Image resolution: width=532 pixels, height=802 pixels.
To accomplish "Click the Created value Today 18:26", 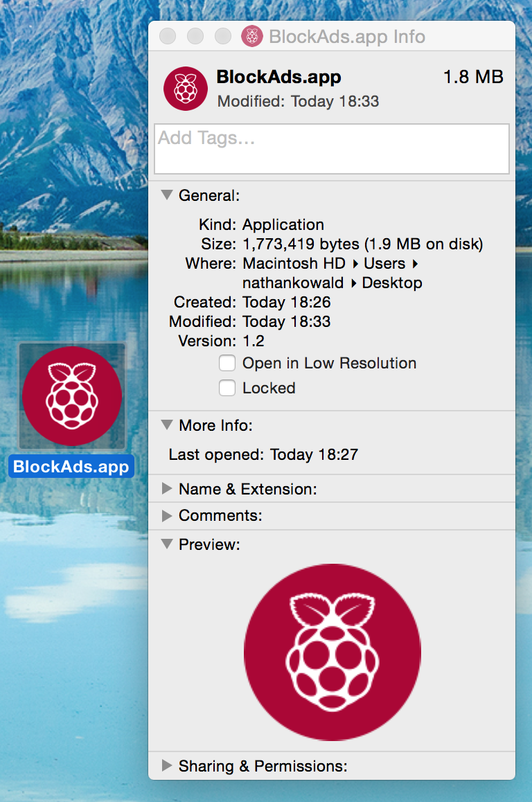I will pyautogui.click(x=287, y=302).
